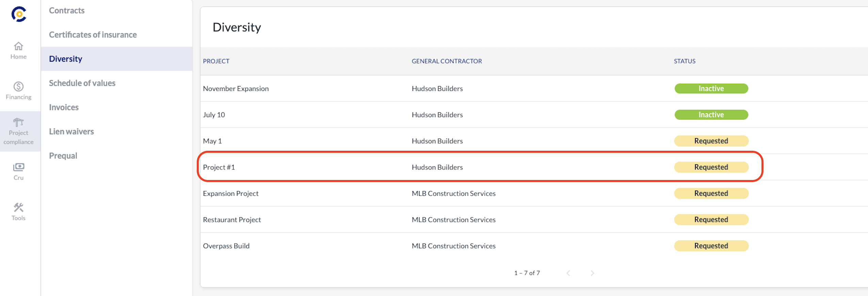This screenshot has height=296, width=868.
Task: Select the Project compliance crane icon
Action: [x=18, y=122]
